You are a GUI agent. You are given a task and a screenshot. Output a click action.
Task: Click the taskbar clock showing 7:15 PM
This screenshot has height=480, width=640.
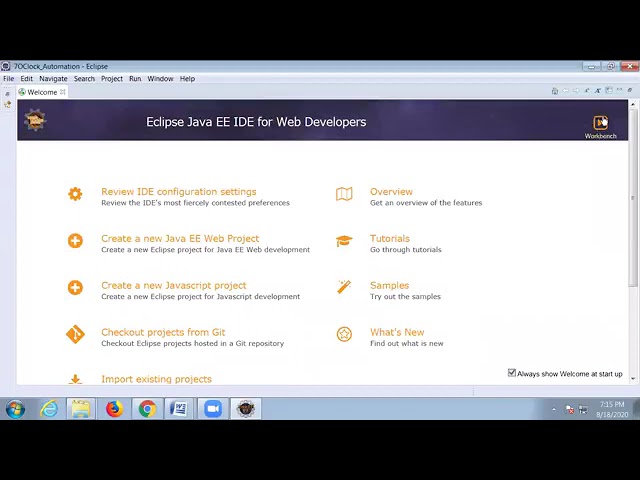pos(612,409)
